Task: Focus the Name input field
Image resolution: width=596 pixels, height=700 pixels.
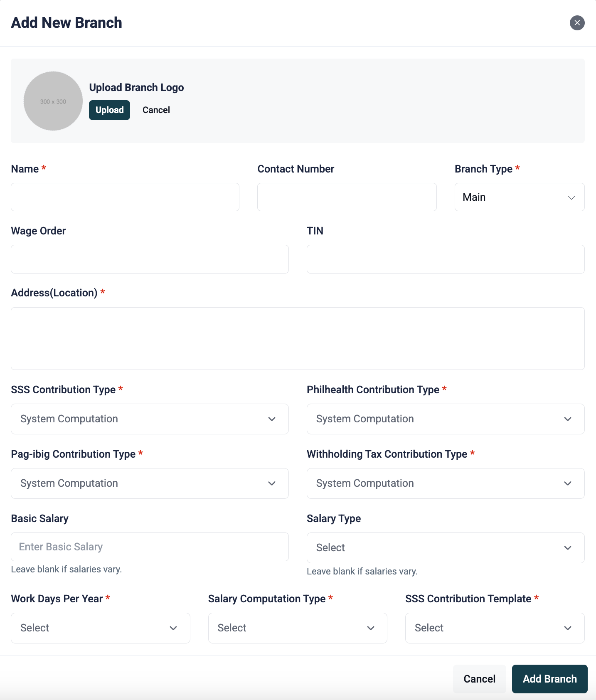Action: tap(125, 197)
